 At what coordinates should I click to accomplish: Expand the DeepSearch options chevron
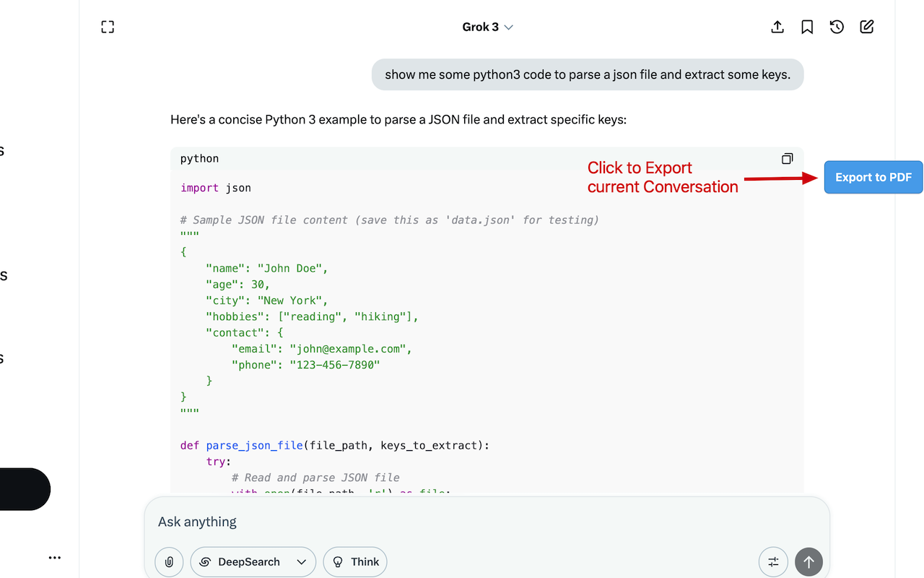[x=301, y=561]
